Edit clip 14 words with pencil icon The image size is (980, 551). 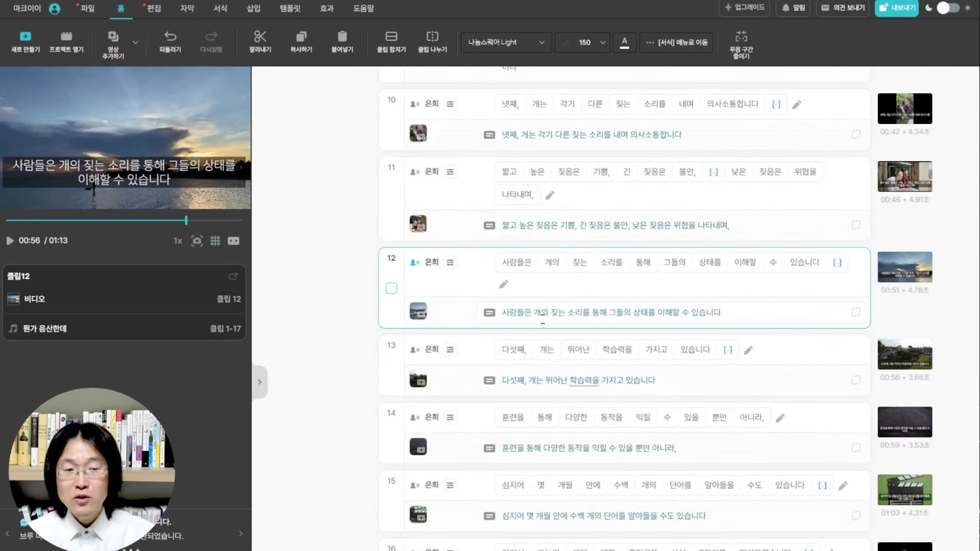point(779,418)
